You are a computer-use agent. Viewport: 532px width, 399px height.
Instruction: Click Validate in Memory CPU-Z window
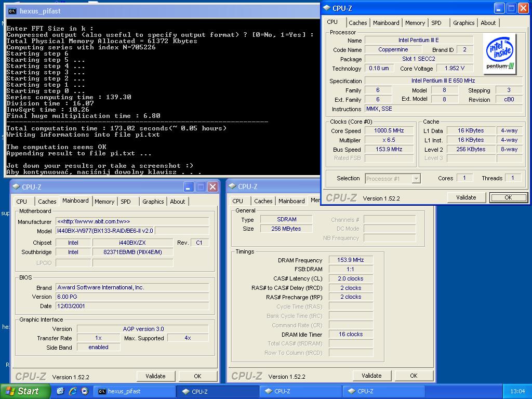click(371, 376)
